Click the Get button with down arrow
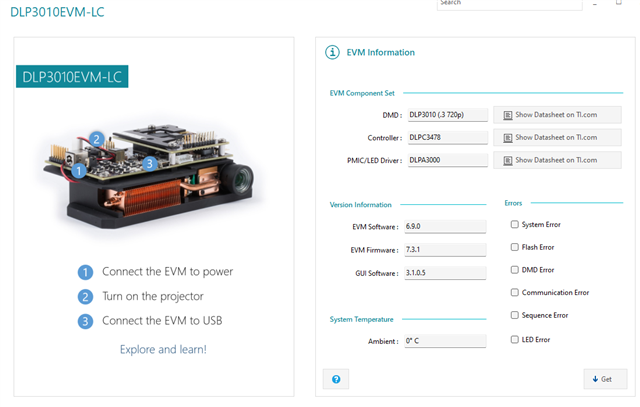640x407 pixels. point(605,379)
